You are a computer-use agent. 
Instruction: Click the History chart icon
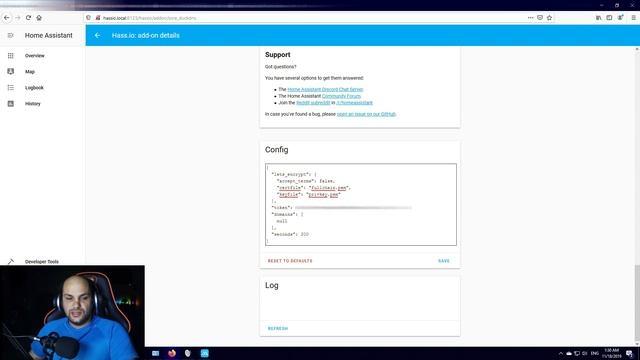(x=11, y=104)
